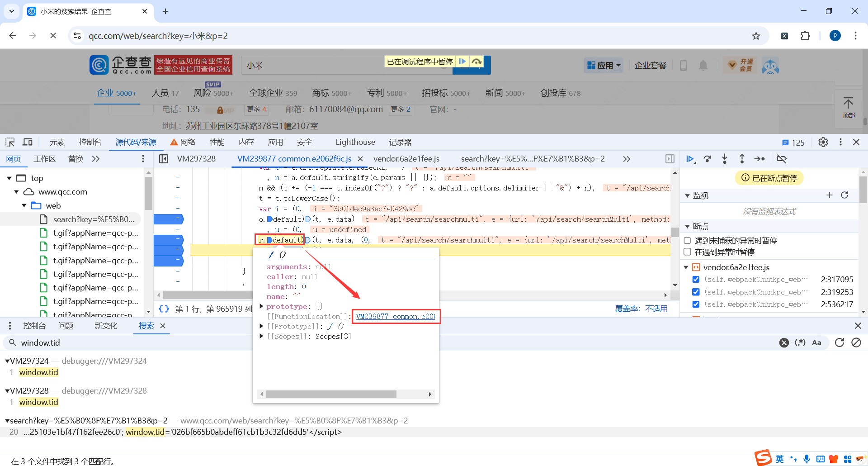Enable pause on caught exceptions

tap(688, 252)
